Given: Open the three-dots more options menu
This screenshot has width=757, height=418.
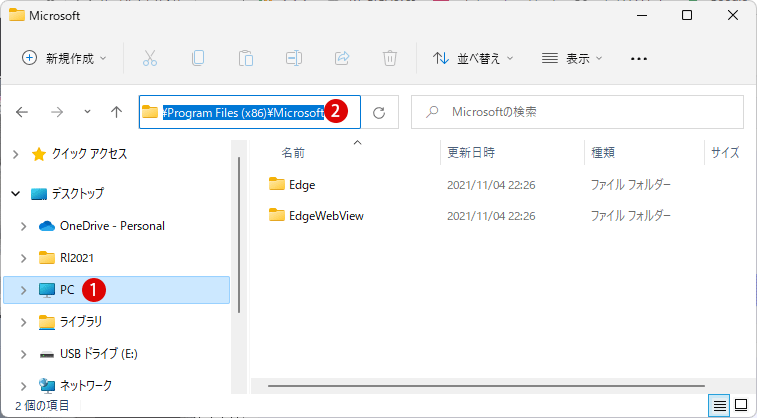Looking at the screenshot, I should pyautogui.click(x=639, y=59).
